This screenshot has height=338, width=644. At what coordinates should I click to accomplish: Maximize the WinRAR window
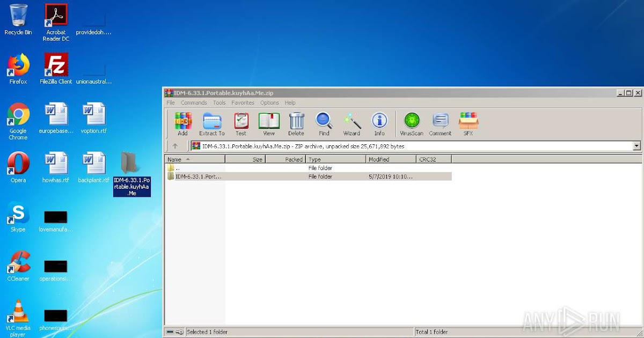coord(629,93)
